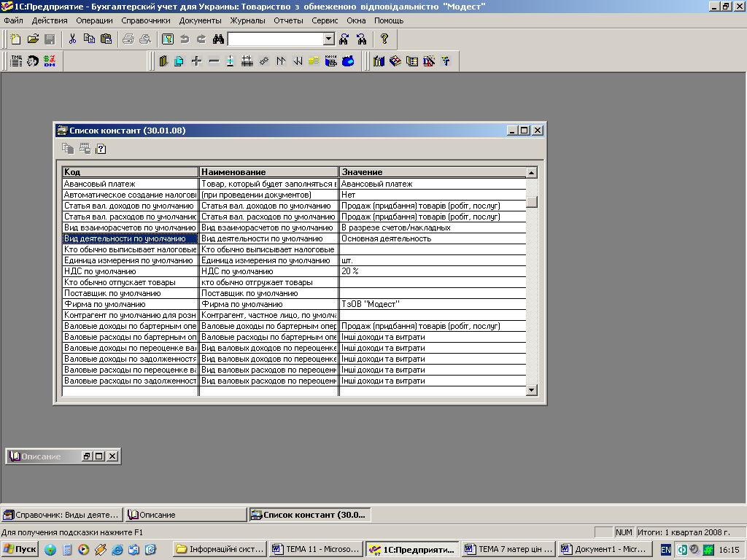Click the constants list scrollbar thumb
Viewport: 747px width, 560px height.
532,202
